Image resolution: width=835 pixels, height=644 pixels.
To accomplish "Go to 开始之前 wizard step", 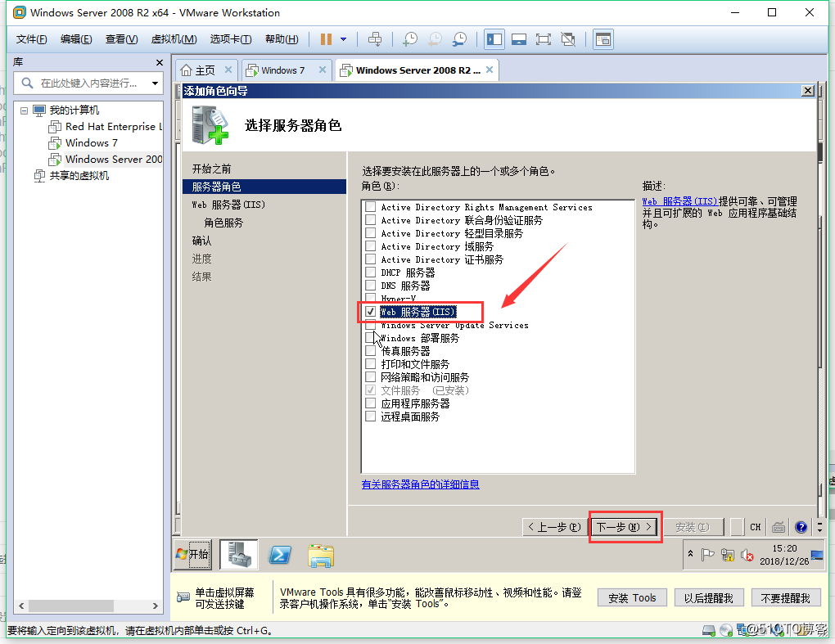I will click(x=211, y=169).
